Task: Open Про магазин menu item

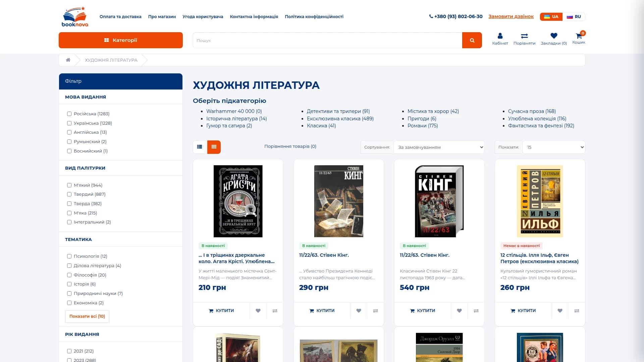Action: click(162, 16)
